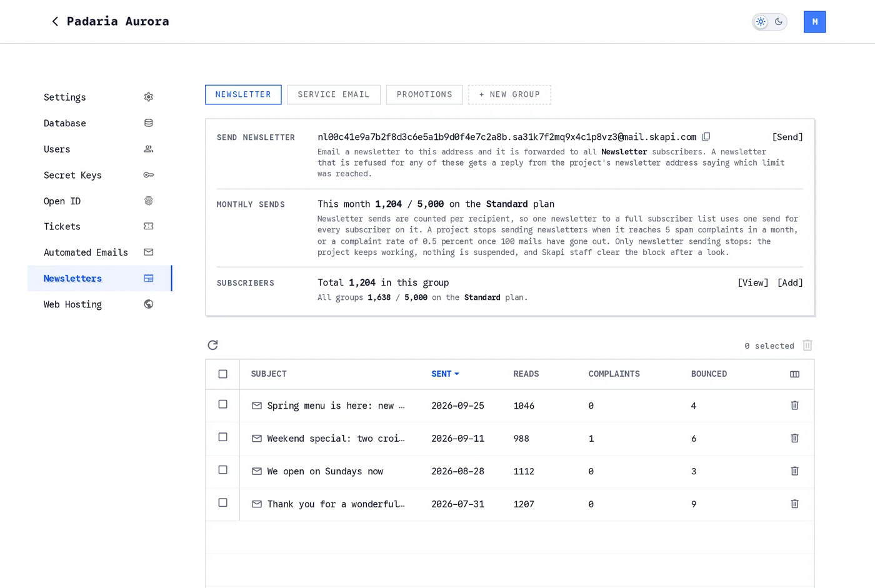Image resolution: width=875 pixels, height=588 pixels.
Task: Copy the newsletter email address
Action: (x=706, y=137)
